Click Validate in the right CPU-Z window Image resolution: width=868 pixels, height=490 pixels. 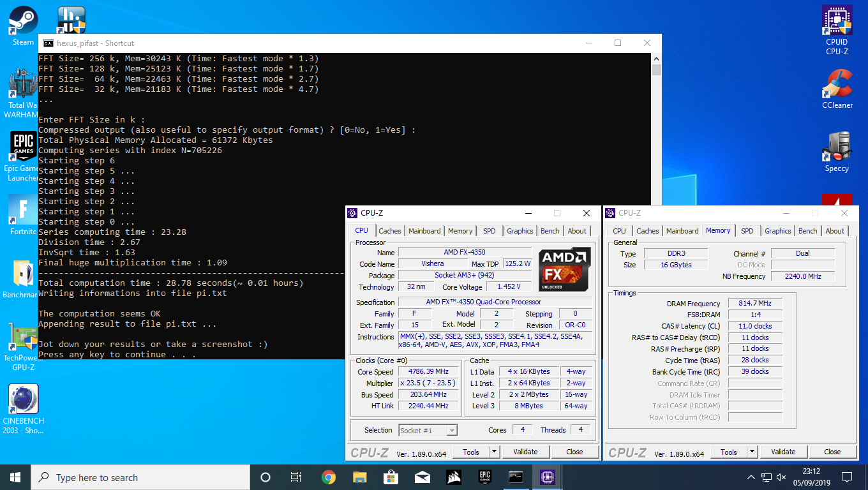783,452
